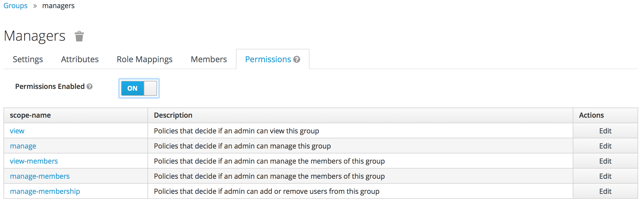644x204 pixels.
Task: Open the manage-members scope link
Action: tap(40, 176)
